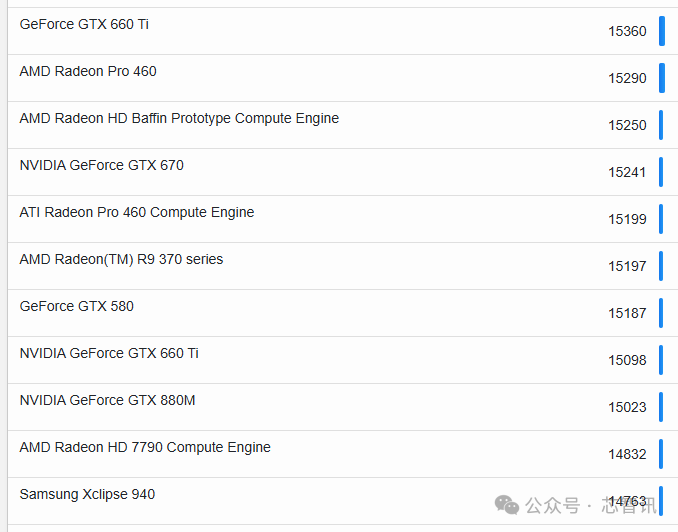Screen dimensions: 678x532
Task: Open the AMD Radeon Pro 460 entry
Action: (x=88, y=71)
